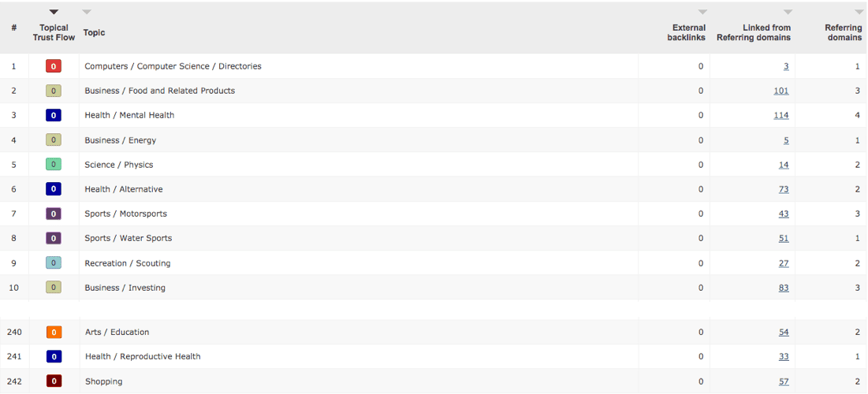Viewport: 868px width, 394px height.
Task: Click light blue badge for Recreation / Scouting
Action: (x=53, y=263)
